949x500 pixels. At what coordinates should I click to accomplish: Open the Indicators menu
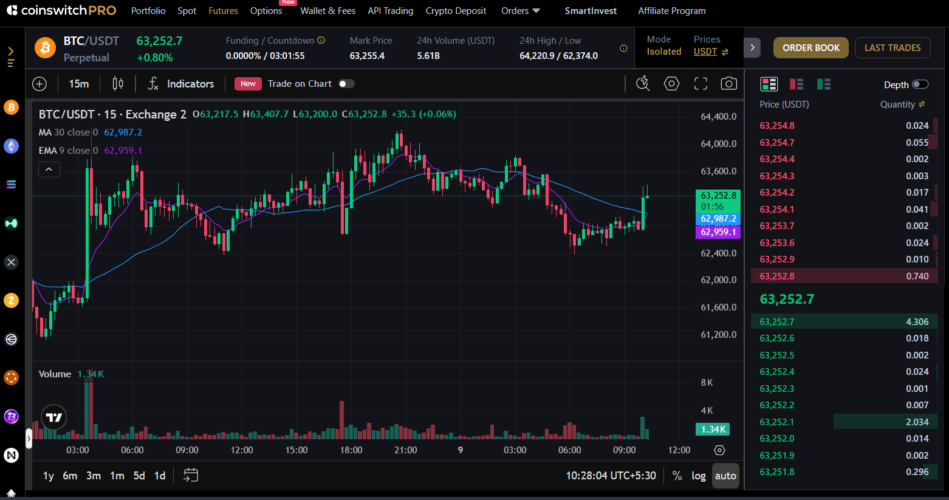[x=181, y=84]
